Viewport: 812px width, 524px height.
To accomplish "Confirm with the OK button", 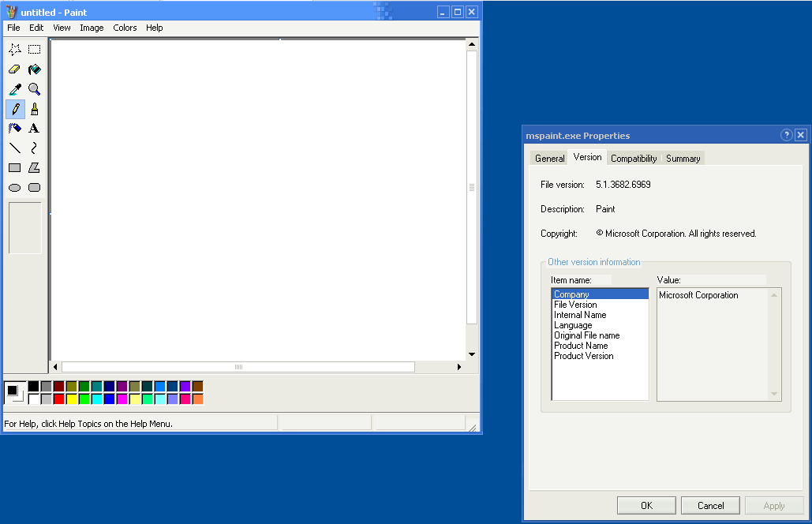I will pos(646,505).
